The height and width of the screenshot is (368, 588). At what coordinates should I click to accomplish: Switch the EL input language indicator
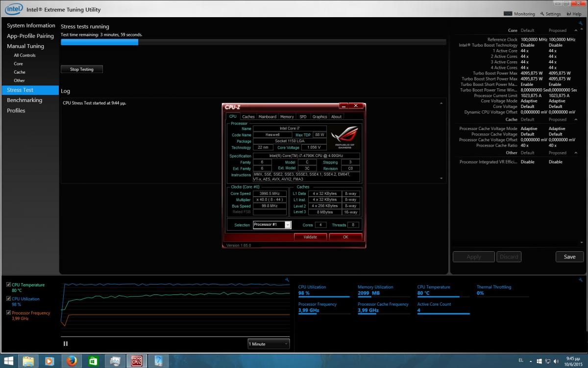point(520,361)
